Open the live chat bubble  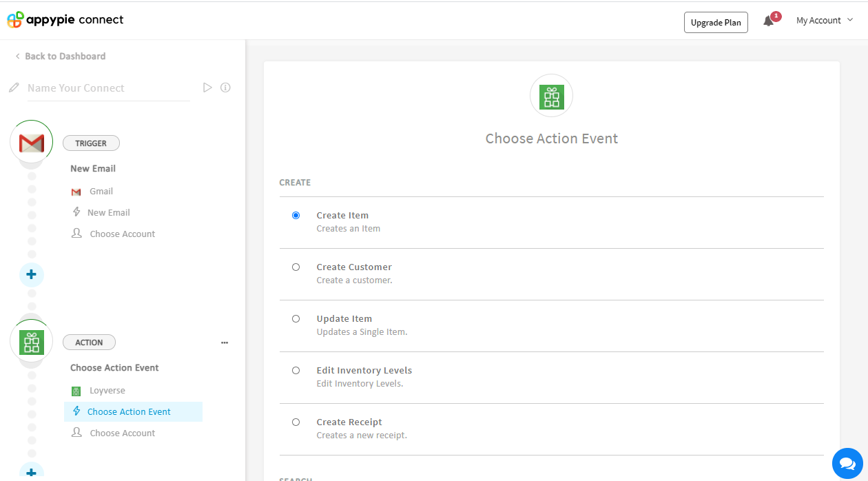coord(847,462)
